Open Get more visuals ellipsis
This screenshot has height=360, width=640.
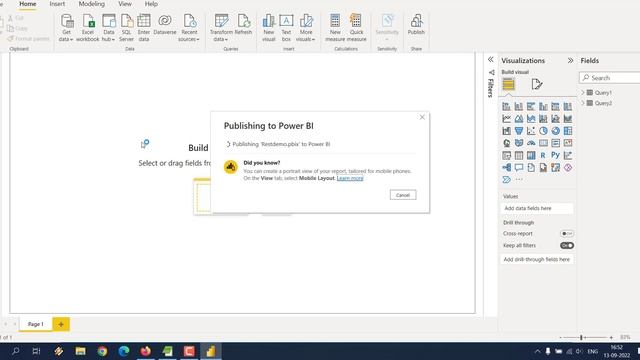click(x=519, y=180)
